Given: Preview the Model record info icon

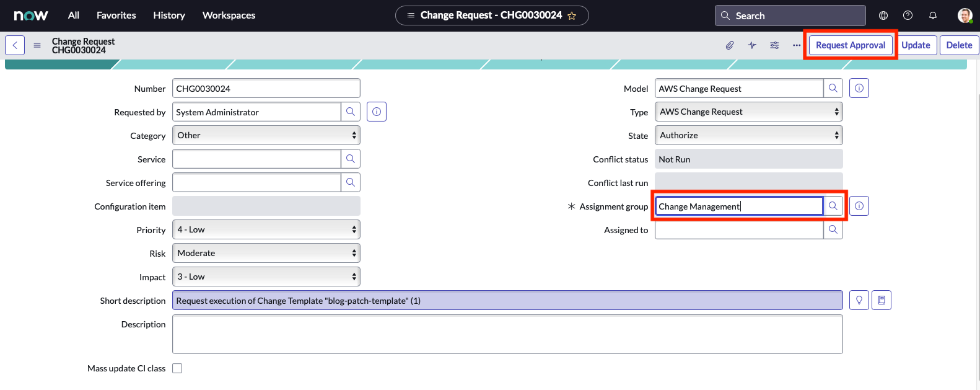Looking at the screenshot, I should 859,89.
